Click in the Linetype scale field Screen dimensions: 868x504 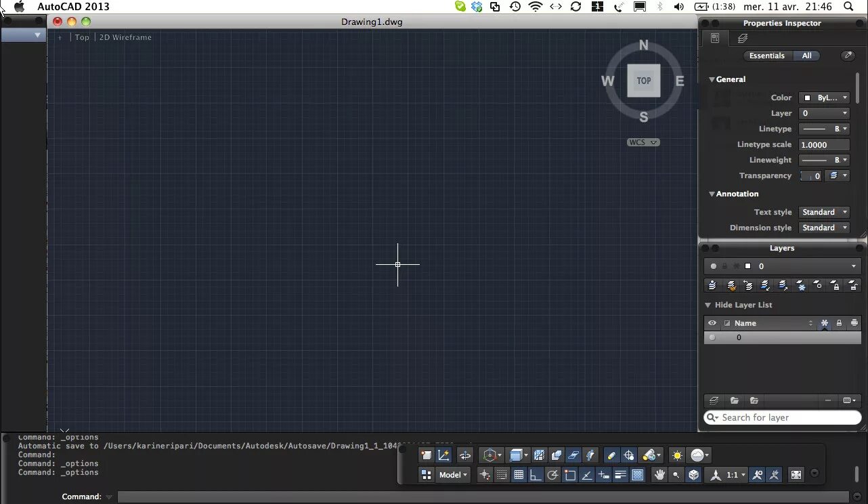click(824, 144)
